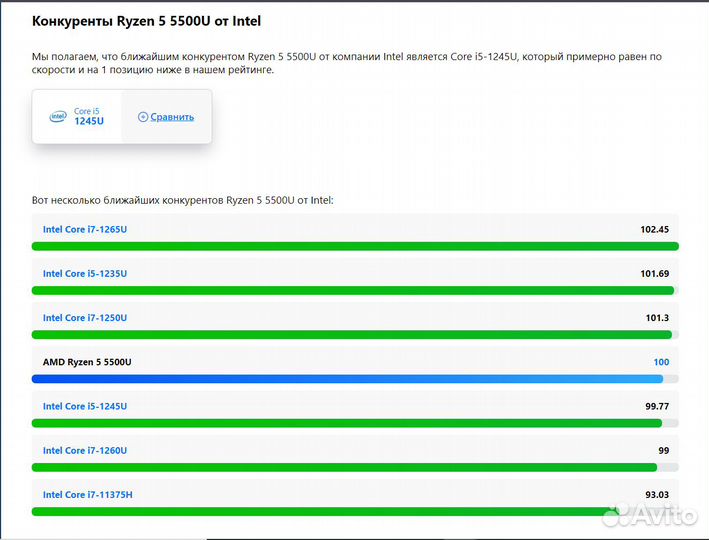Click the green bar under Core i5-1235U
The height and width of the screenshot is (540, 709).
352,290
